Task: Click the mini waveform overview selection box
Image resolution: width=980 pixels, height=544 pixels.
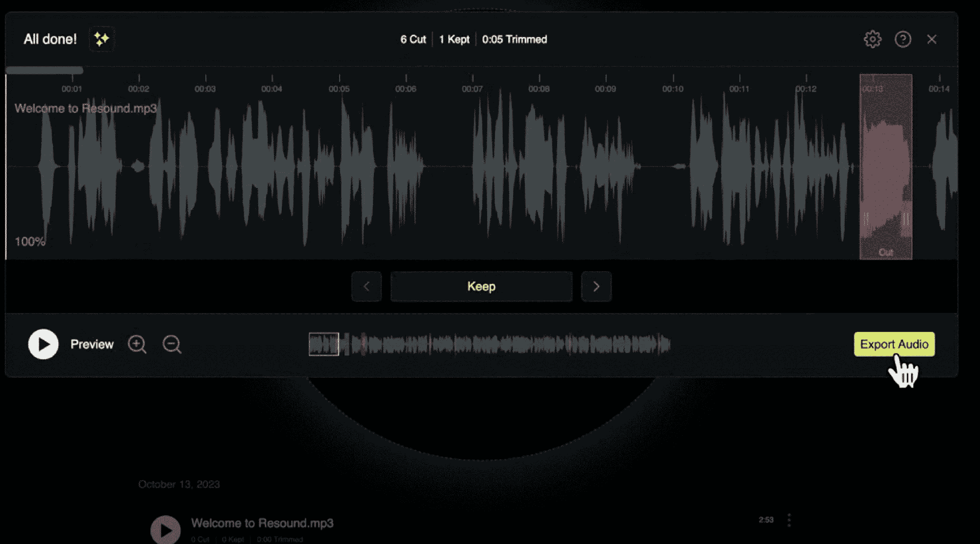Action: pyautogui.click(x=323, y=344)
